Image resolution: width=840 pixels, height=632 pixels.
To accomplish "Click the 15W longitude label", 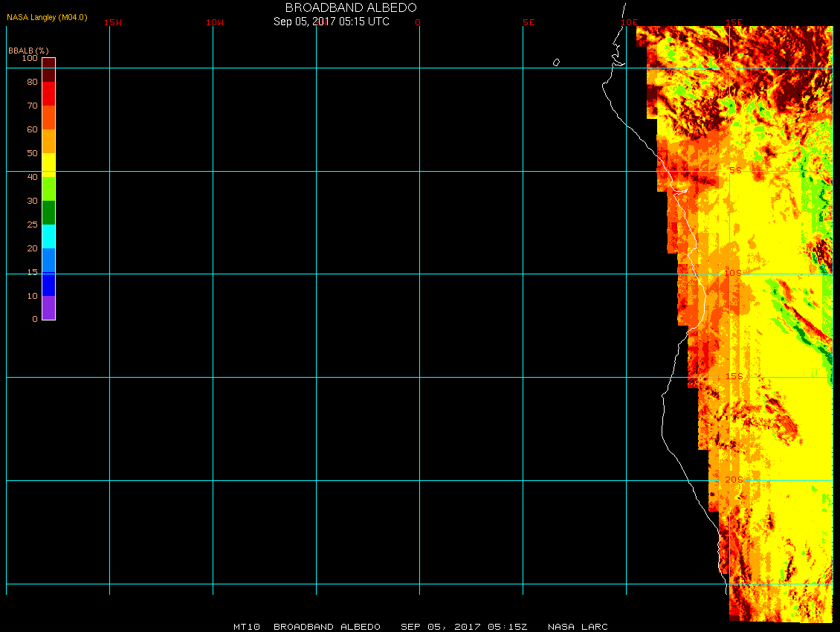I will tap(113, 22).
